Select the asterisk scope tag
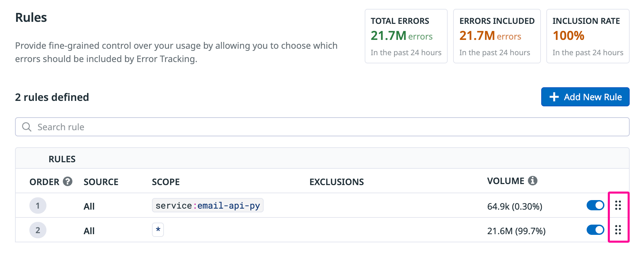 click(158, 230)
